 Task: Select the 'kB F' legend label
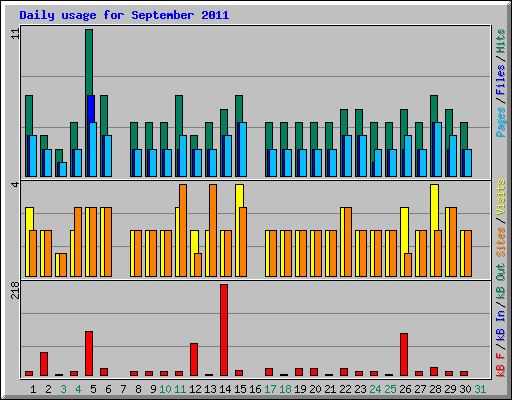coord(501,365)
